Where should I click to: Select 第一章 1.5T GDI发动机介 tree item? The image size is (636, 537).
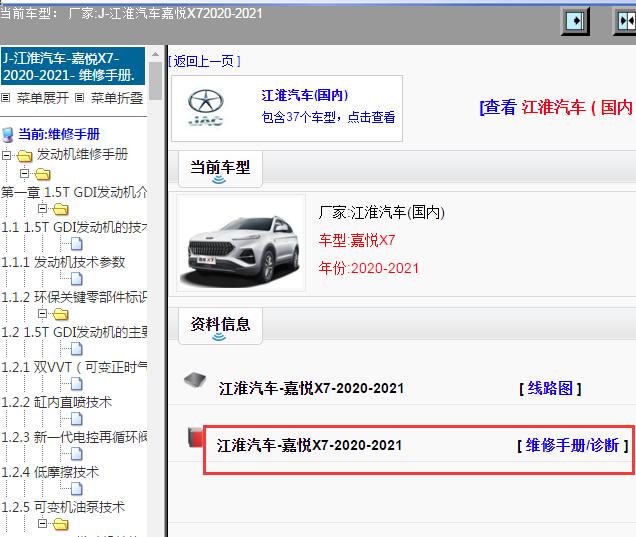coord(74,192)
